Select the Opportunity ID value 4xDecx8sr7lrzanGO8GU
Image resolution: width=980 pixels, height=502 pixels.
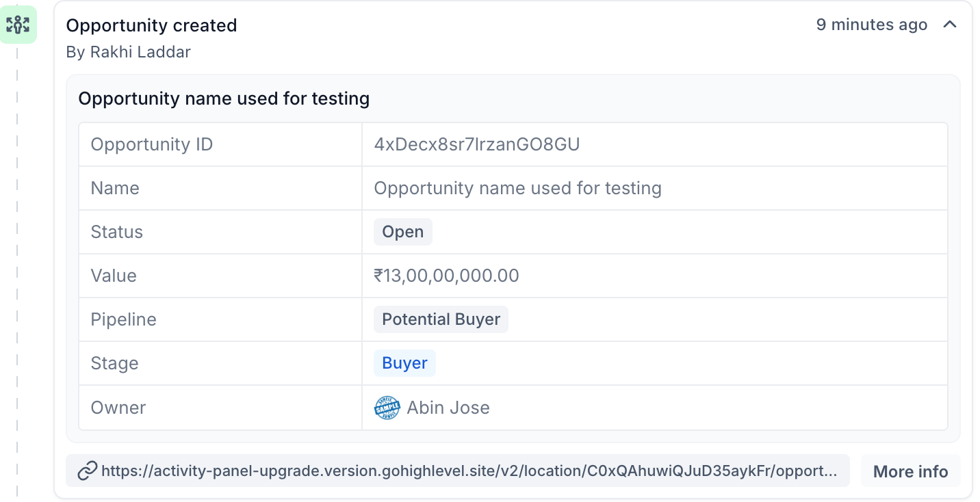pyautogui.click(x=477, y=144)
